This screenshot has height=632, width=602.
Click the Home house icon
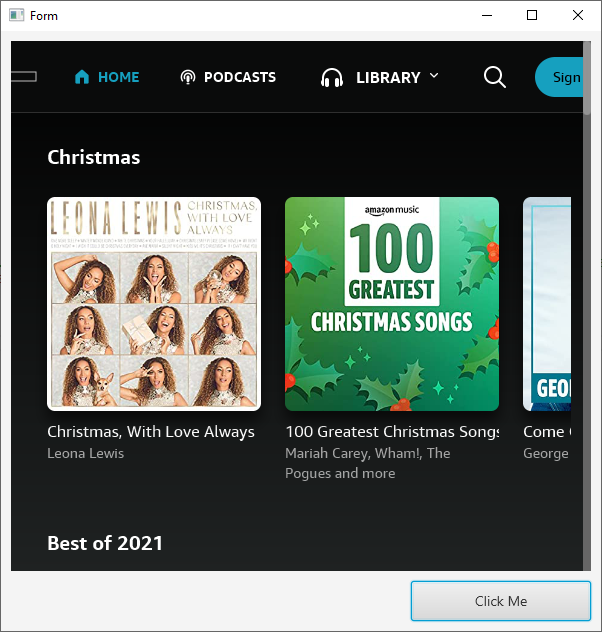click(82, 77)
